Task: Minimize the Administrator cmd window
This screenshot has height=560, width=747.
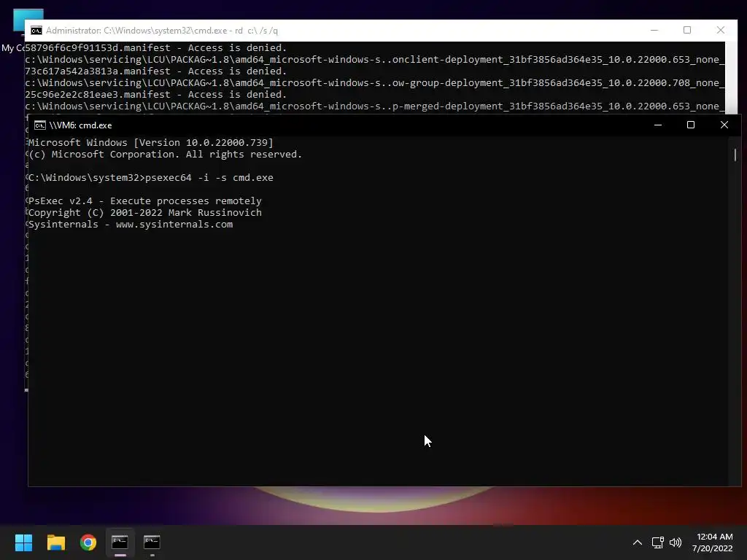Action: click(654, 30)
